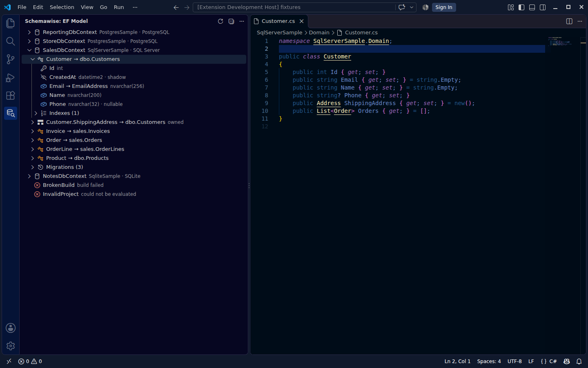Open the Explorer view in activity bar
588x368 pixels.
click(x=11, y=23)
